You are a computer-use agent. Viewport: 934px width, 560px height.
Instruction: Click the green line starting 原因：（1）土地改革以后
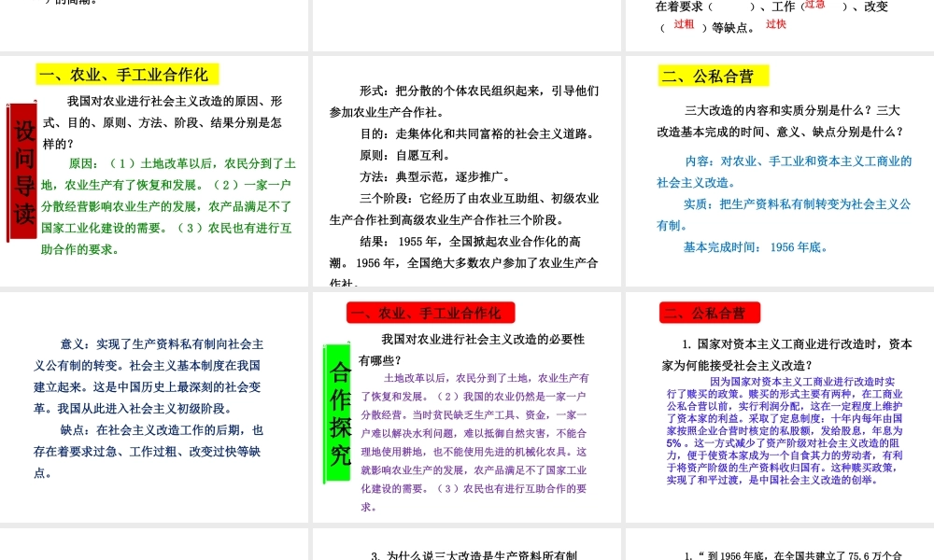pos(182,163)
